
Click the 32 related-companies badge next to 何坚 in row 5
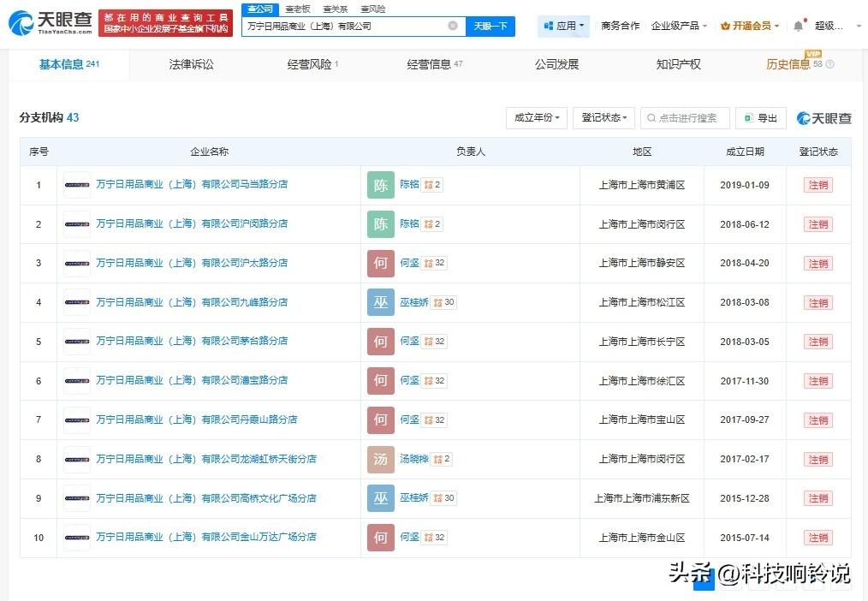point(435,342)
